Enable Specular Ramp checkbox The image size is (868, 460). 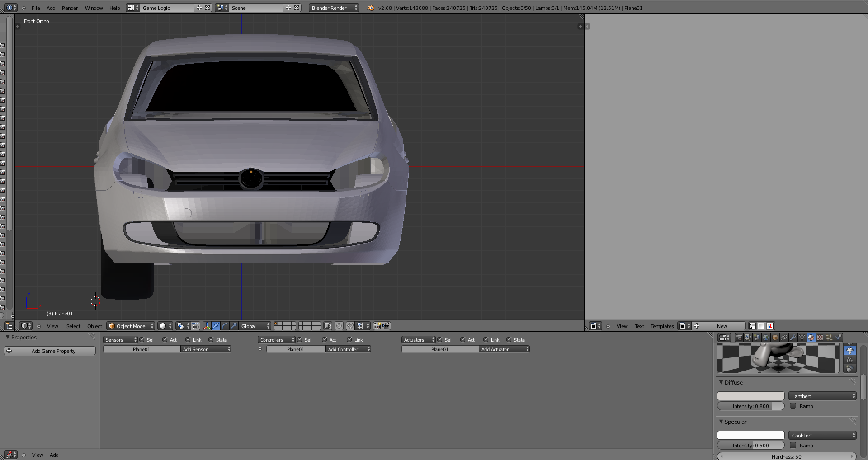tap(793, 445)
